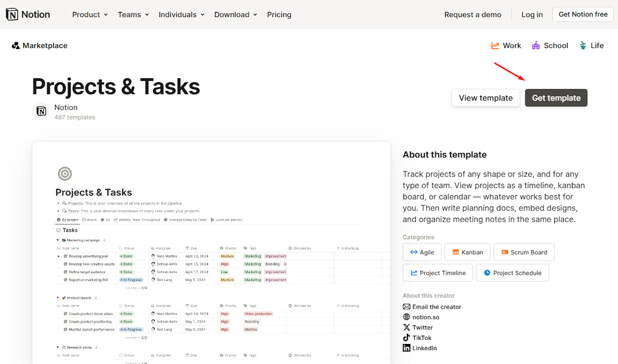This screenshot has height=364, width=618.
Task: Click the email envelope icon
Action: tap(407, 307)
